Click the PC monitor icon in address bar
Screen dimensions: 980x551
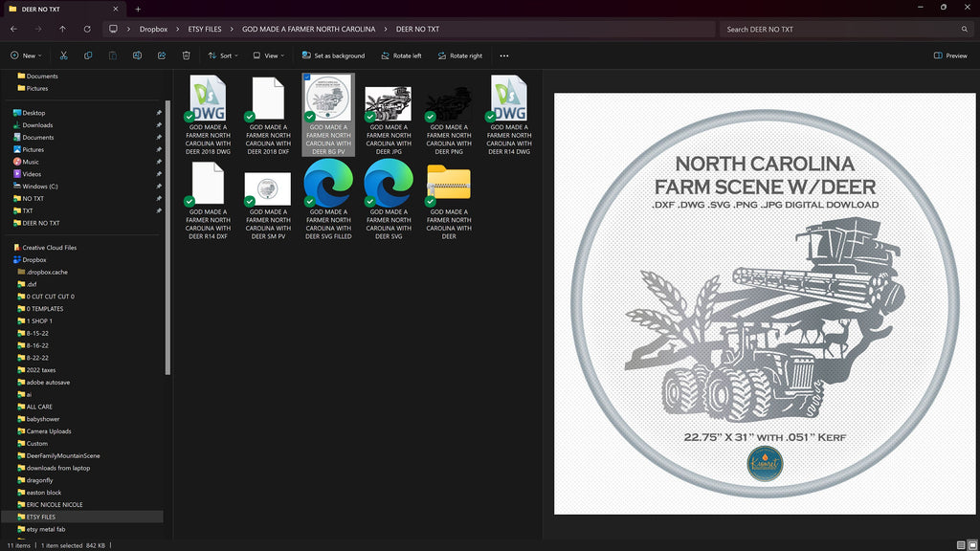click(113, 29)
